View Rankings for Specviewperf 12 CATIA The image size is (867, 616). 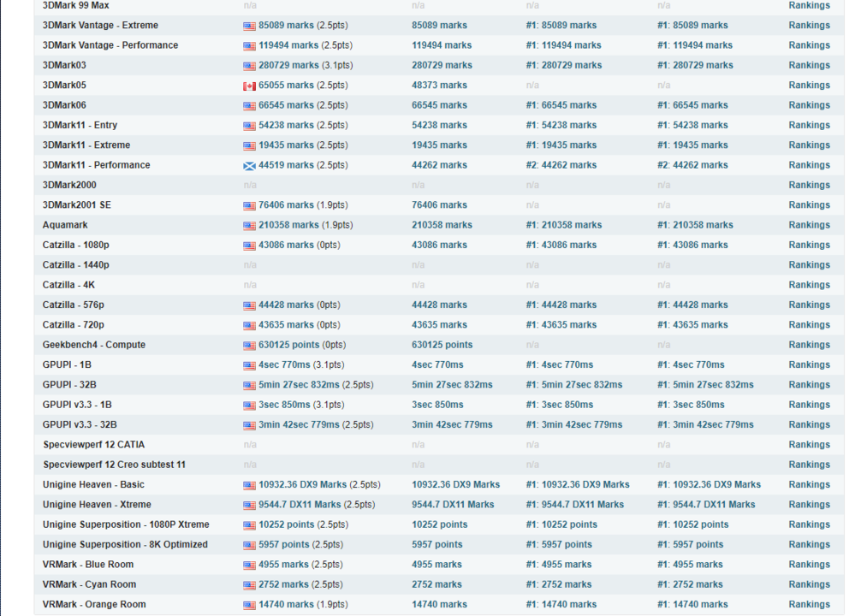[x=809, y=445]
